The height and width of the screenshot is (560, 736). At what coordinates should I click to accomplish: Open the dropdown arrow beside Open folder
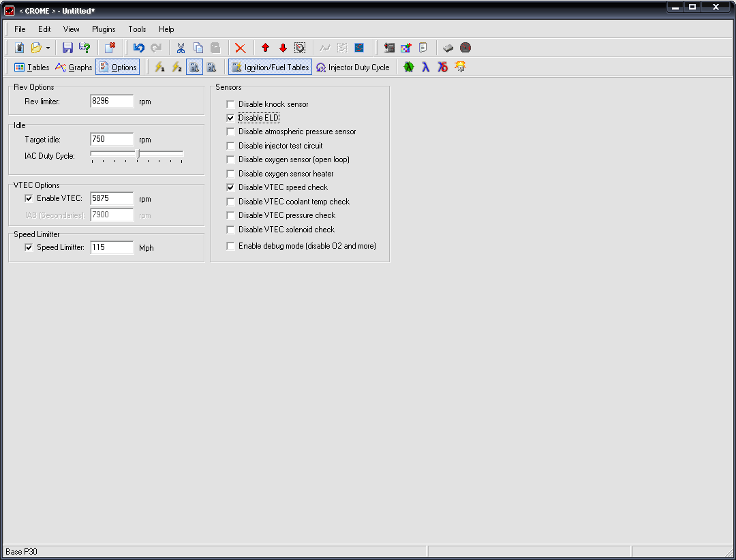[48, 48]
